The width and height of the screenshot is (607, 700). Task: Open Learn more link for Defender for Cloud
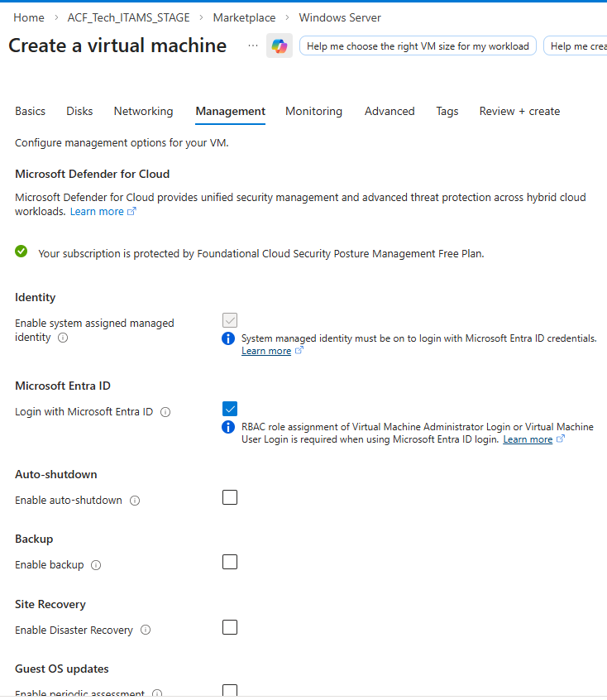click(97, 211)
